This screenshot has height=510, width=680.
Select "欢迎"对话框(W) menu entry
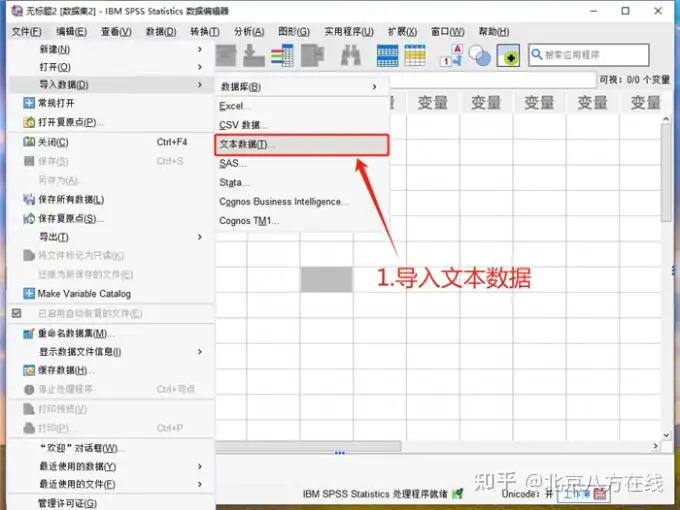111,448
